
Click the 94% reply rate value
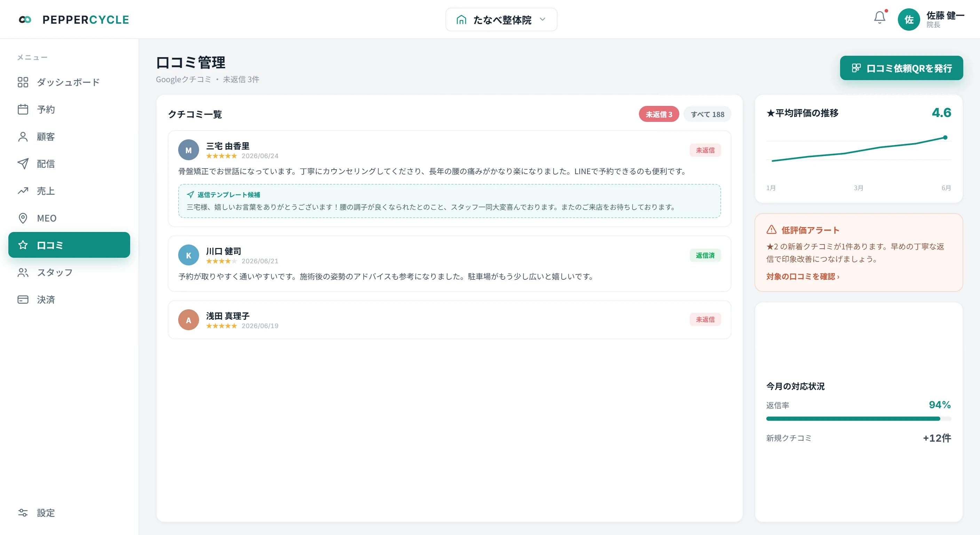click(940, 404)
